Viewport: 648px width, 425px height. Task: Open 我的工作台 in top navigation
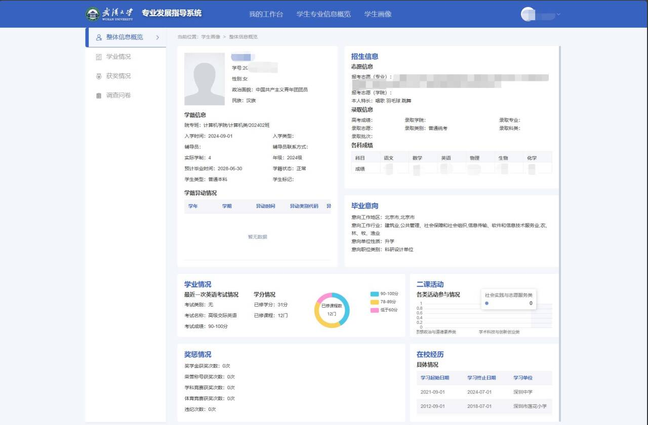[x=266, y=14]
